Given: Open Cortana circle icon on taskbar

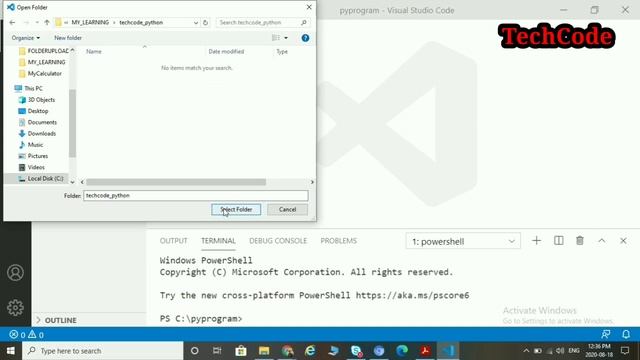Looking at the screenshot, I should tap(195, 351).
